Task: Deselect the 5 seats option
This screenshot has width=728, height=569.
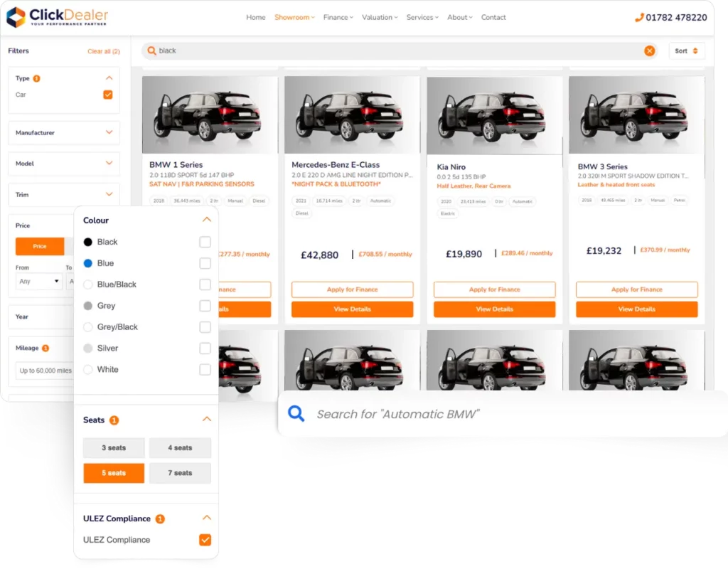Action: (114, 473)
